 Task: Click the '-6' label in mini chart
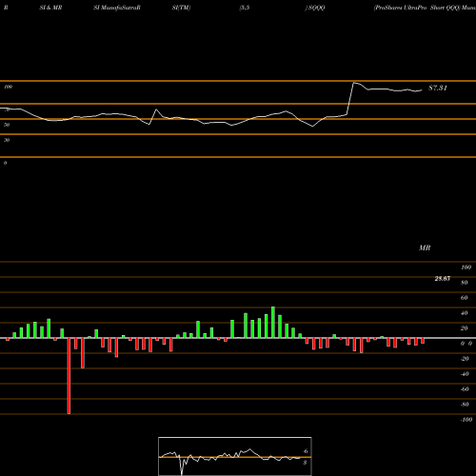pos(305,451)
